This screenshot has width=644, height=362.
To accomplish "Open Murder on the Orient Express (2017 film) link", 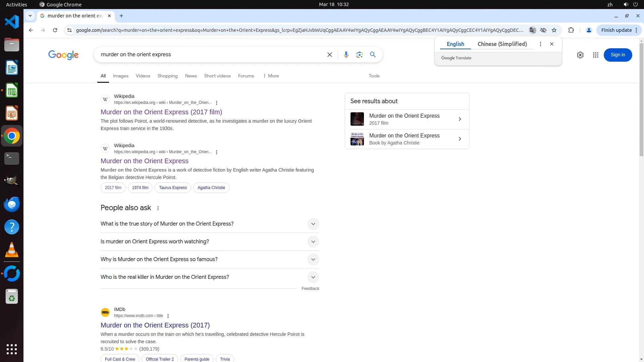I will [161, 112].
